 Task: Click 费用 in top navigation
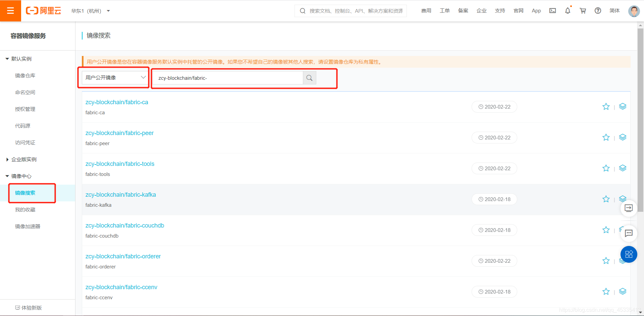point(426,11)
